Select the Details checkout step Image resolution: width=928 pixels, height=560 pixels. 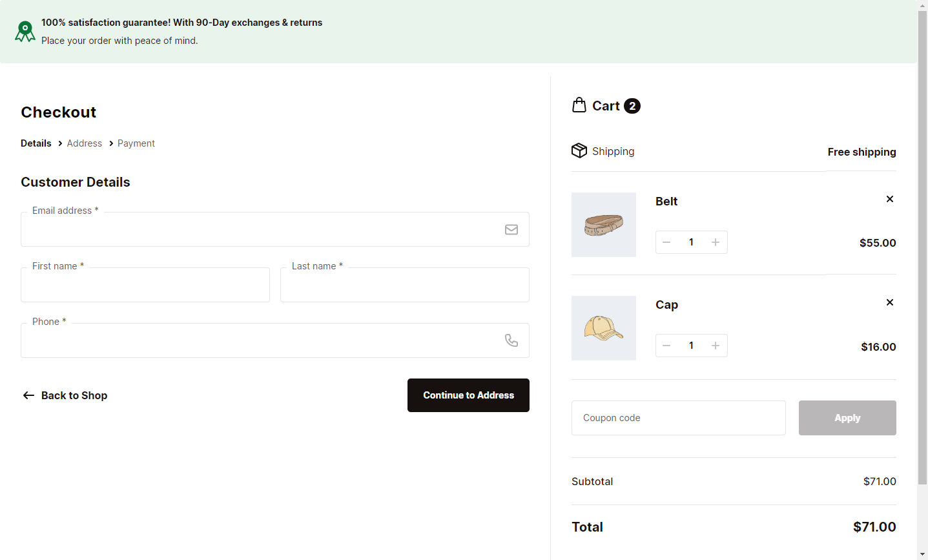[x=36, y=143]
